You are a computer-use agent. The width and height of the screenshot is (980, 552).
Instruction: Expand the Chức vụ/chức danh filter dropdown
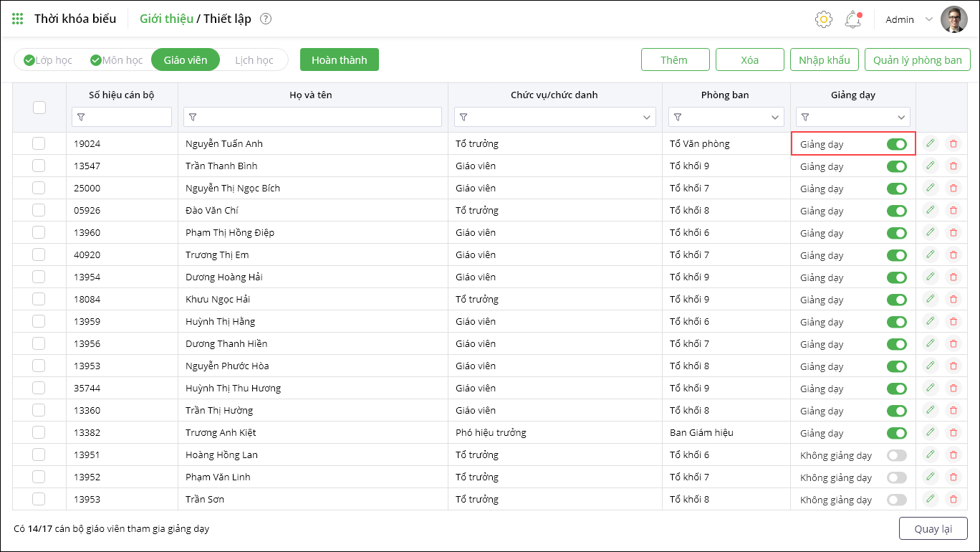[x=648, y=117]
